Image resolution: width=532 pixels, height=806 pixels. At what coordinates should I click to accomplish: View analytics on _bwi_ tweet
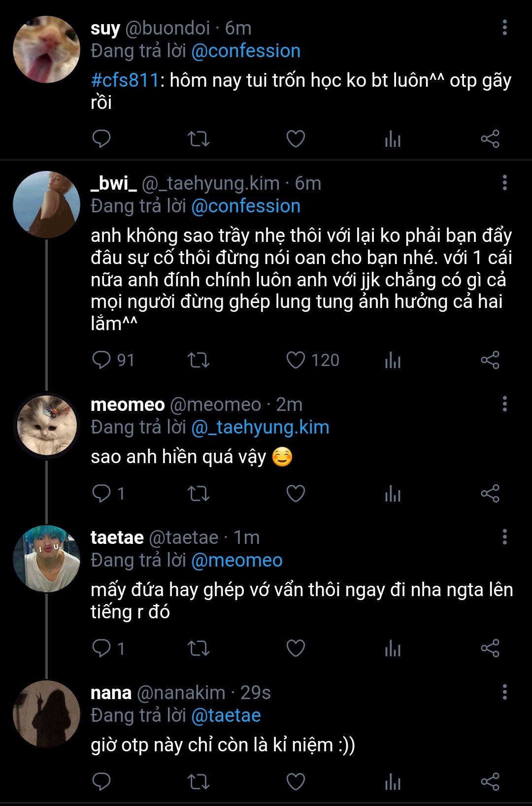(393, 360)
